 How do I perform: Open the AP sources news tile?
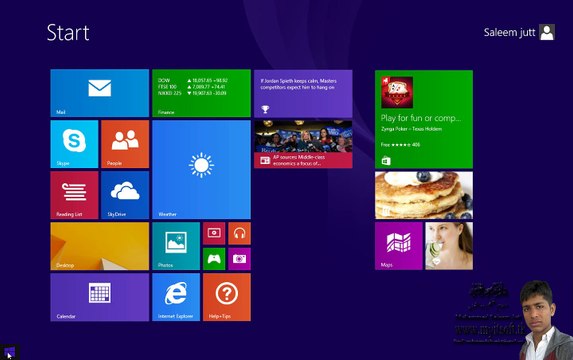pos(303,144)
